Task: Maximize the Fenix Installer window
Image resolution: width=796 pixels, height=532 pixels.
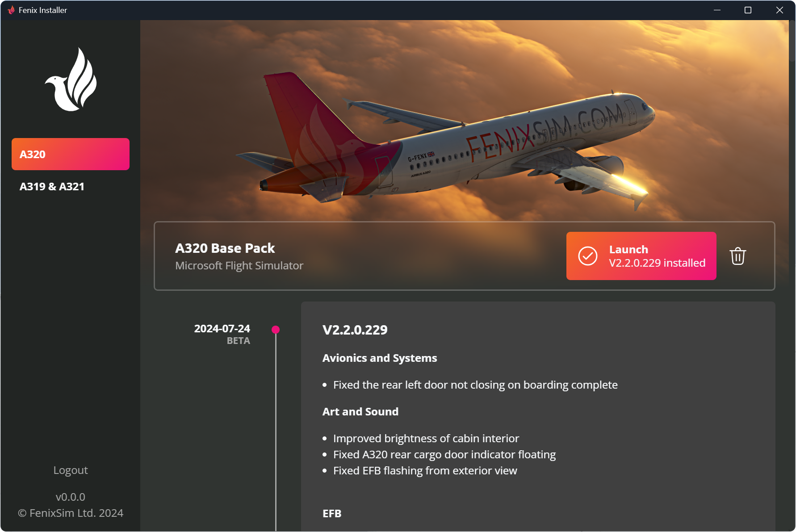Action: 747,9
